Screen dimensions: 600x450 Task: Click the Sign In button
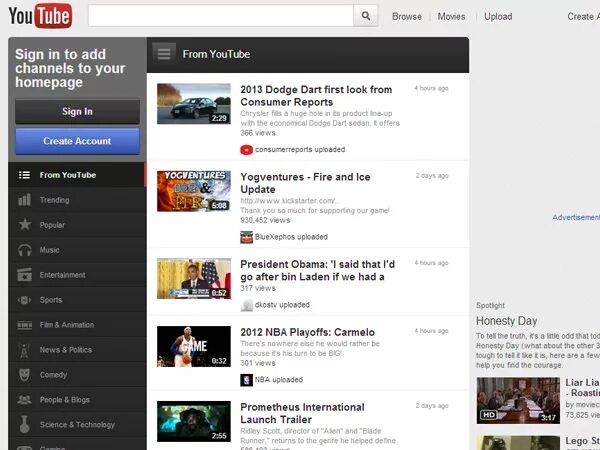tap(77, 111)
